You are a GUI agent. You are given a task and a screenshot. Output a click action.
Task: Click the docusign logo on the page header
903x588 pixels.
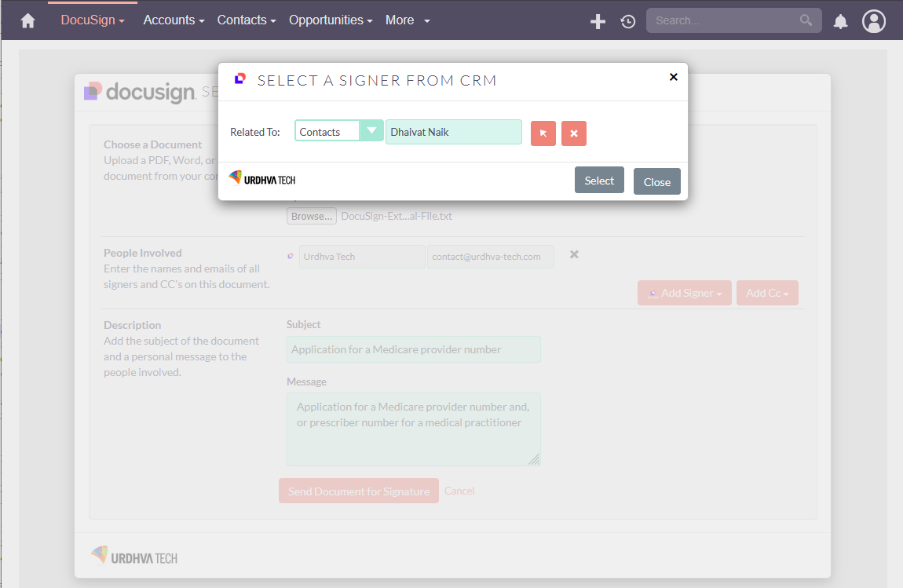click(x=138, y=92)
